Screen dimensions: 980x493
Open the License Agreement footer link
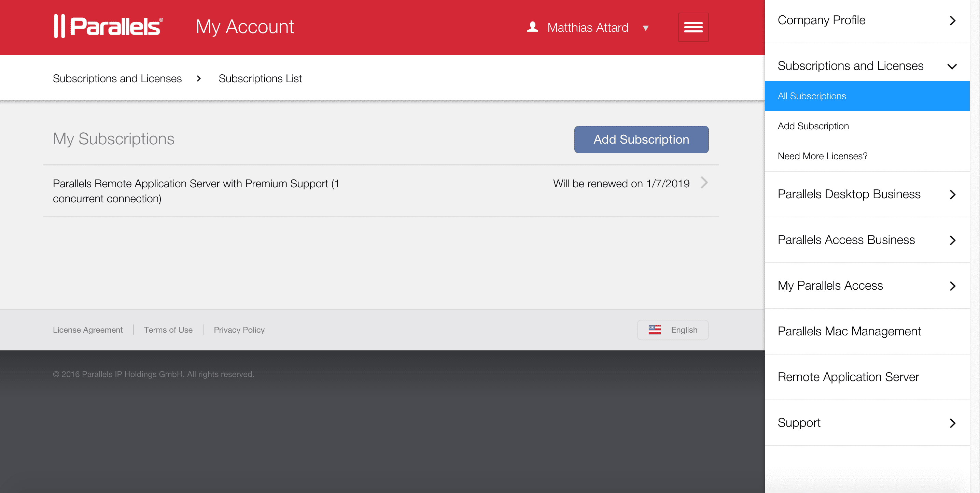(x=88, y=330)
